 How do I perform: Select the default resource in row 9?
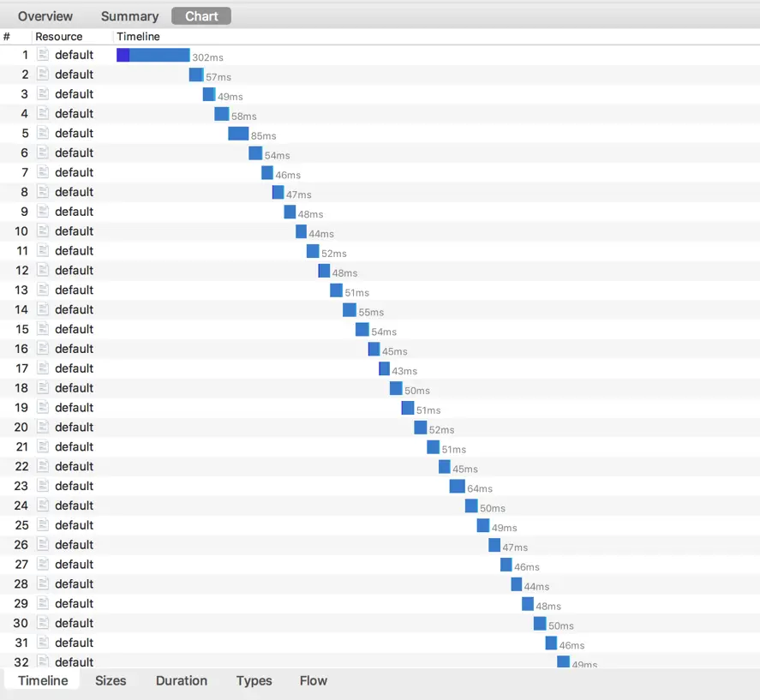tap(74, 212)
